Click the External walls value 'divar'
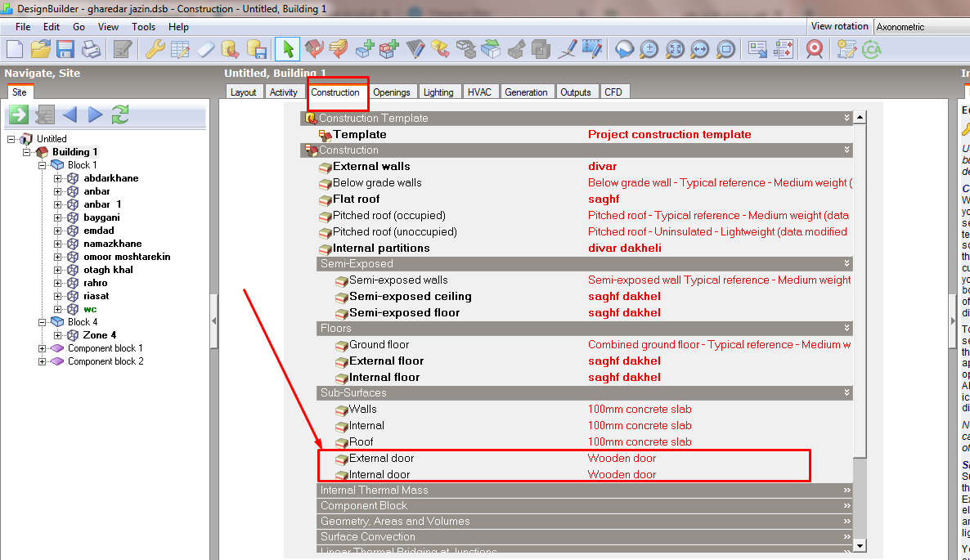 pyautogui.click(x=603, y=166)
